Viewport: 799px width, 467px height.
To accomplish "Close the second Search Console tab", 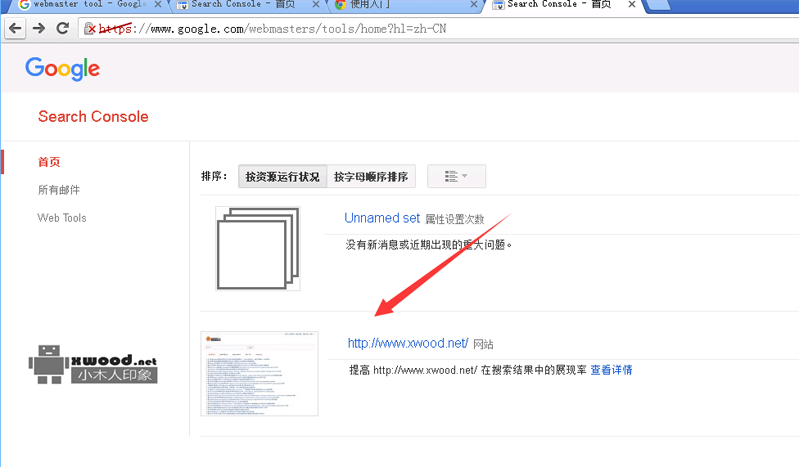I will pos(315,5).
